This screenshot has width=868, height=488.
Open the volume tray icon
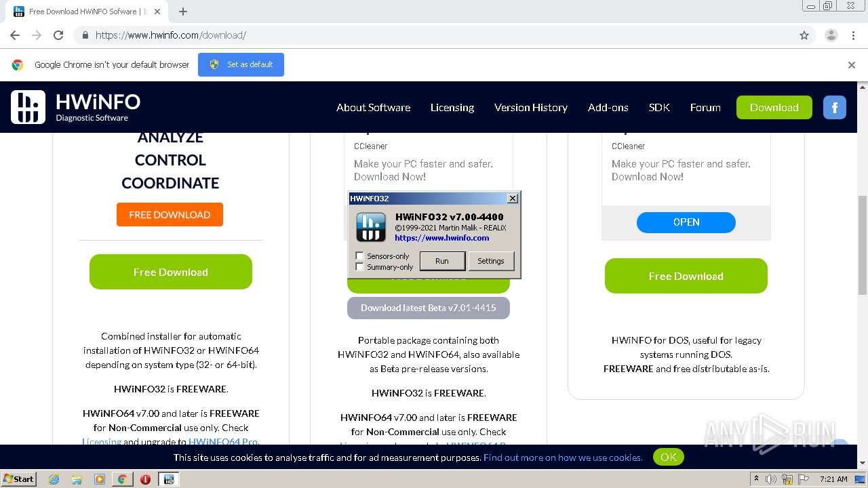coord(772,479)
